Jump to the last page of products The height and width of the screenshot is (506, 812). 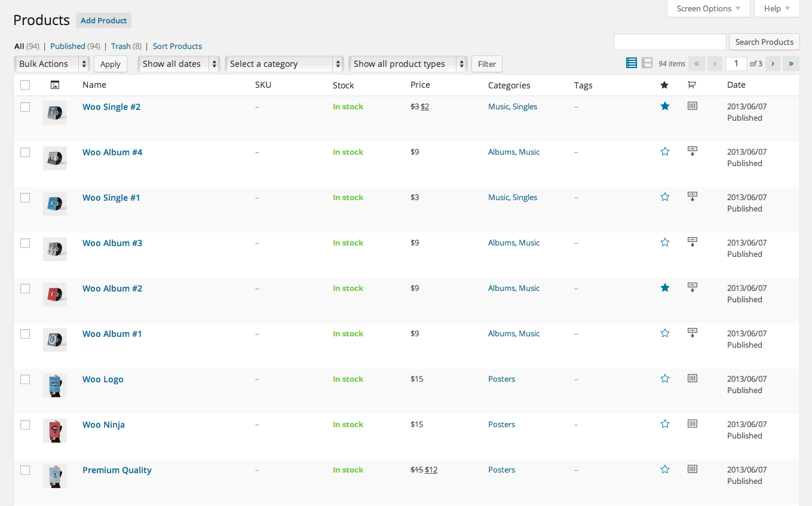[x=790, y=63]
